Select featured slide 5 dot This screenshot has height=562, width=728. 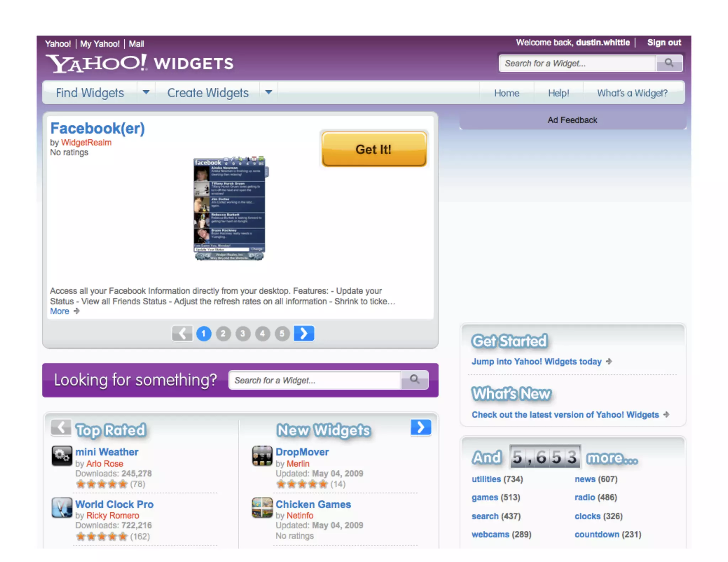point(282,334)
